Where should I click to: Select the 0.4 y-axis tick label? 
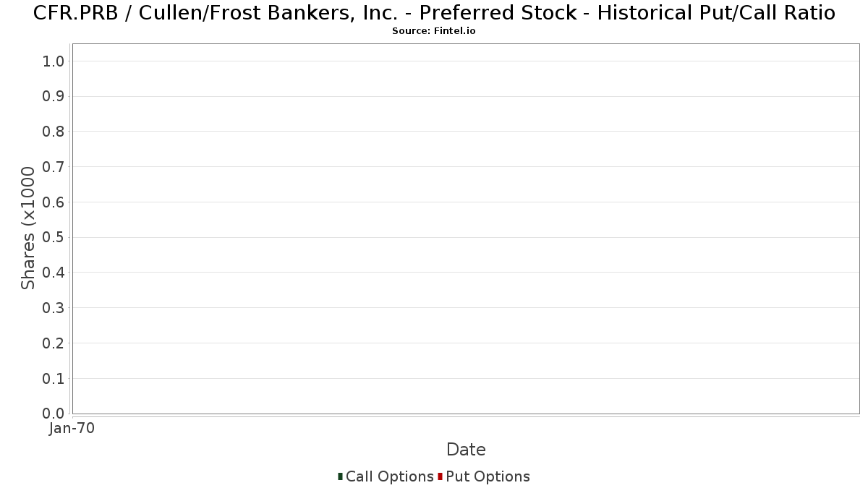click(x=54, y=273)
